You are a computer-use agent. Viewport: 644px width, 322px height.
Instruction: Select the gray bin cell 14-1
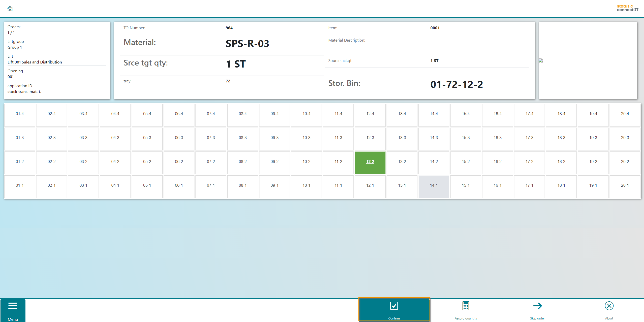tap(434, 185)
